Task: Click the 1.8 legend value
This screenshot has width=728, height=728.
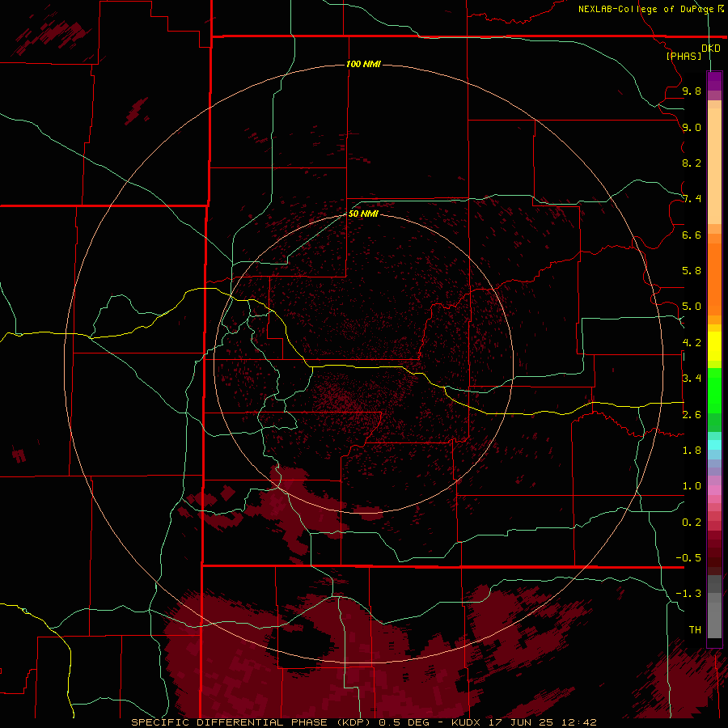Action: click(692, 451)
